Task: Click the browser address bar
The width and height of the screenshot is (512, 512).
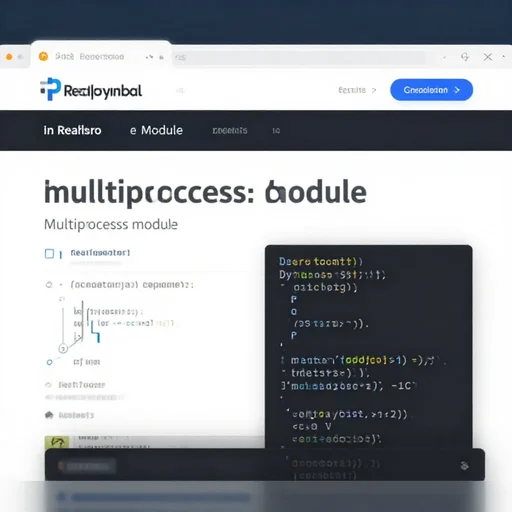Action: 299,57
